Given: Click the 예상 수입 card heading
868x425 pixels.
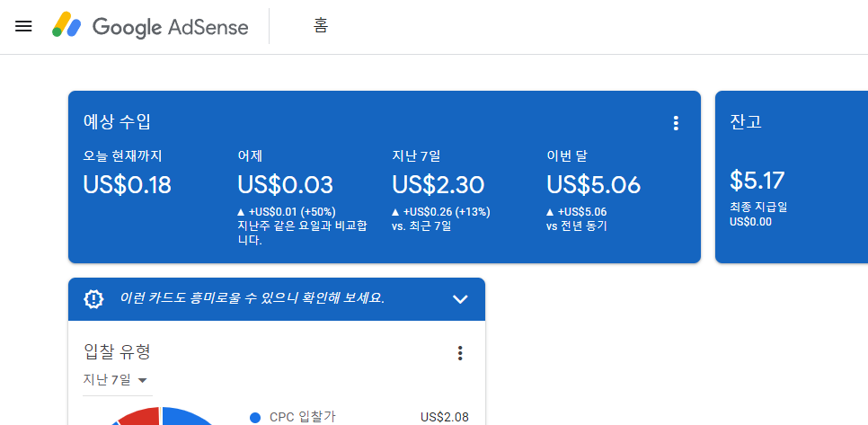Looking at the screenshot, I should point(117,122).
